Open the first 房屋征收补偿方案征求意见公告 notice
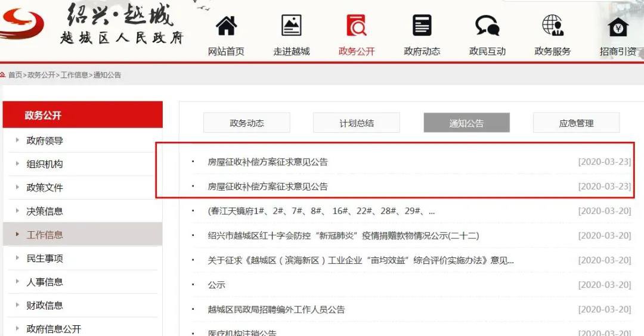Viewport: 644px width, 336px height. [x=268, y=162]
